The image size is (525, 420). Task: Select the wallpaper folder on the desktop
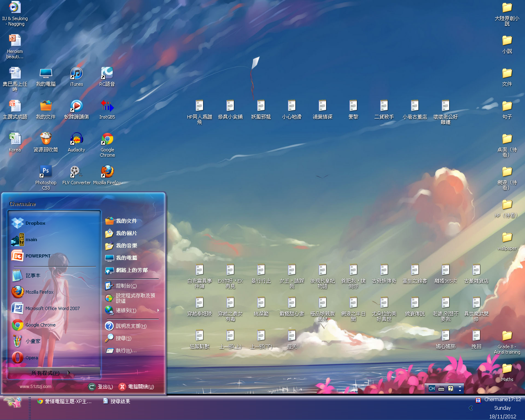(507, 239)
